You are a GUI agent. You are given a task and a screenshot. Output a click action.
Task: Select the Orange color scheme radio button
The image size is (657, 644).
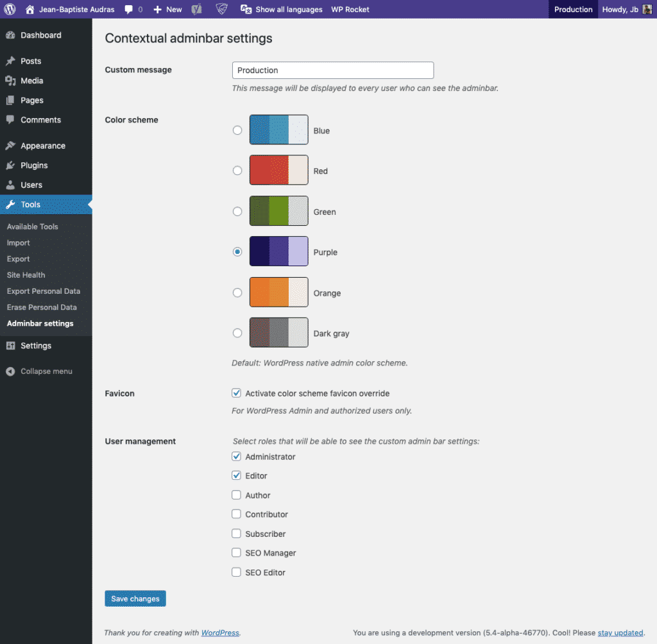click(x=237, y=292)
